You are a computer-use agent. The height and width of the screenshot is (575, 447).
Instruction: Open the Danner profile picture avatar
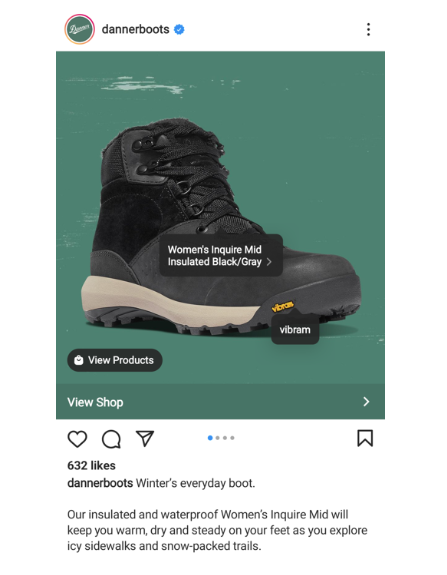click(x=80, y=29)
